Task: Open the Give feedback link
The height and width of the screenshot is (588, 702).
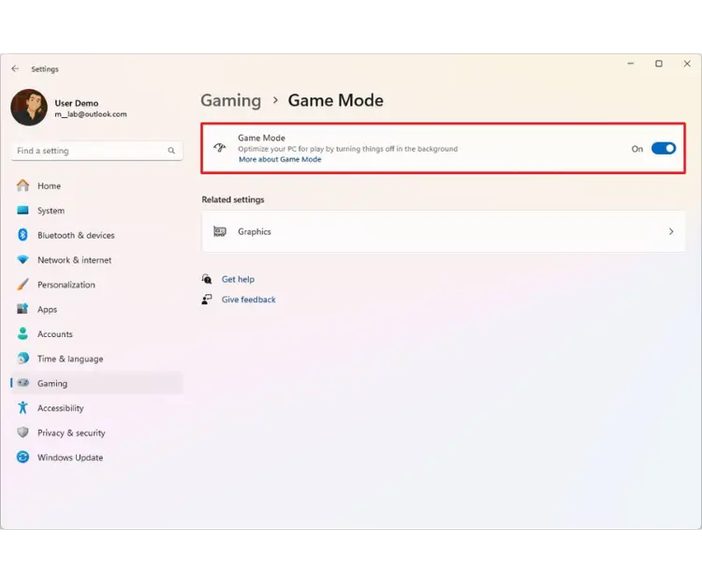Action: click(x=248, y=300)
